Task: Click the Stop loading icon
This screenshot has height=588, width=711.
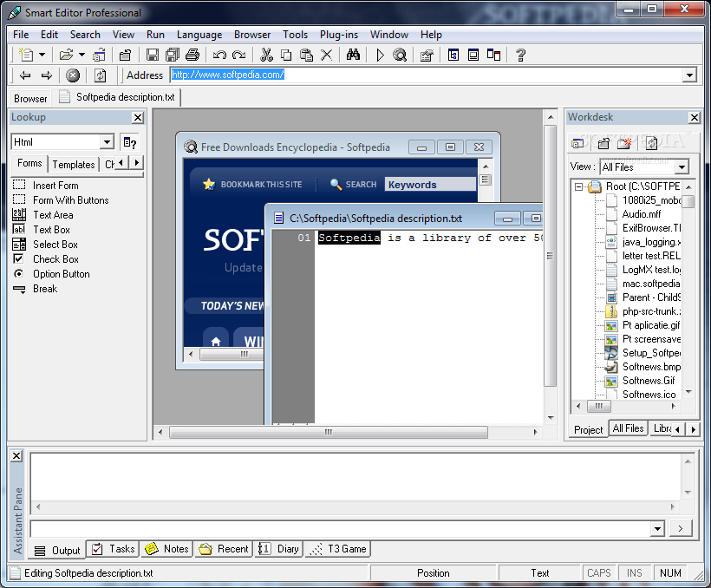Action: coord(73,75)
